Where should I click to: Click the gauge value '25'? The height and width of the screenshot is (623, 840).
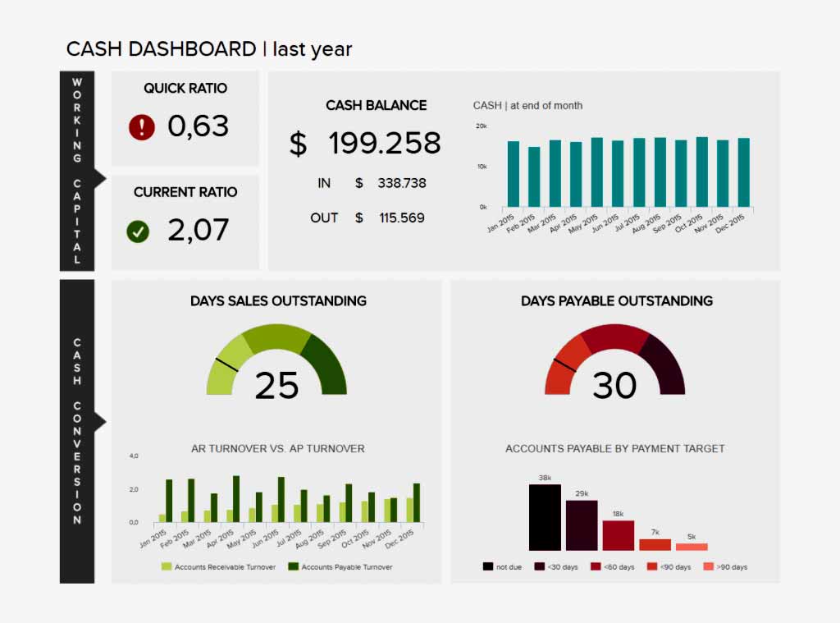click(276, 386)
